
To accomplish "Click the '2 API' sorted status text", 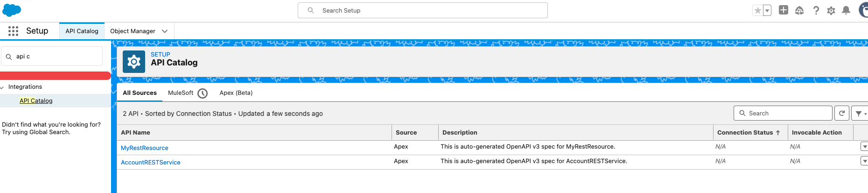I will [223, 114].
